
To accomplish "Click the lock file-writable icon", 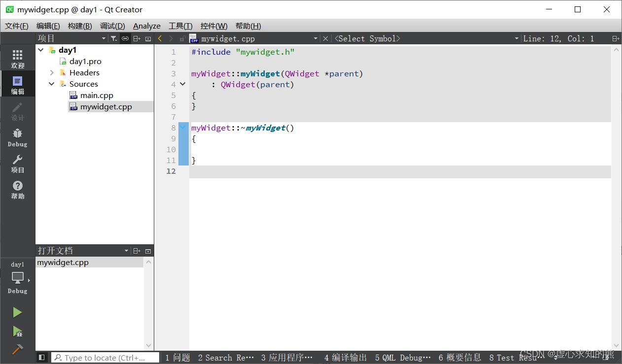I will coord(182,38).
